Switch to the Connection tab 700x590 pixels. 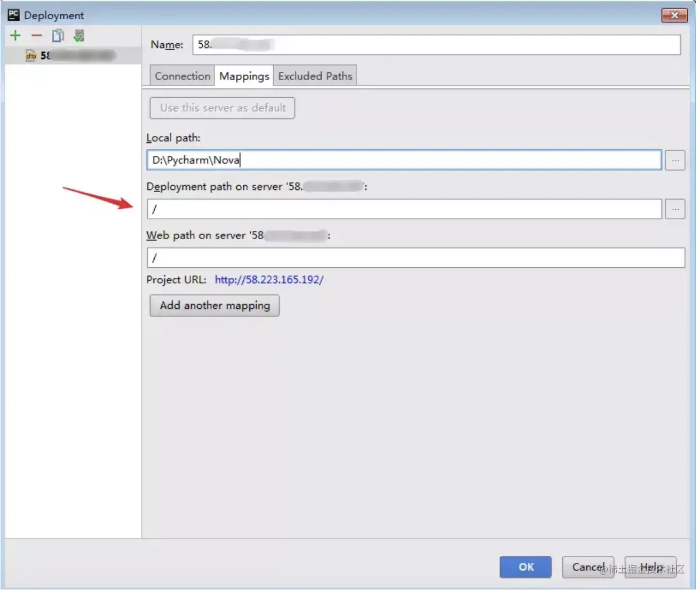point(182,76)
